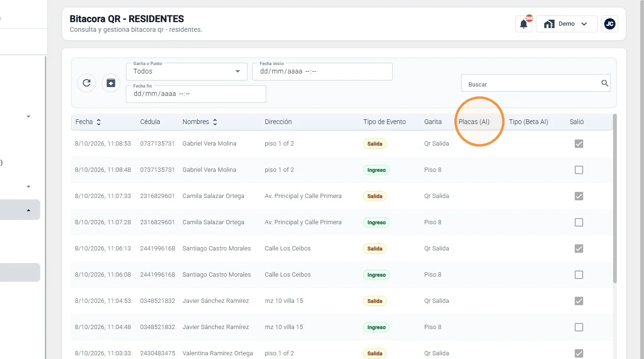Click the Fecha inicio date field

pyautogui.click(x=322, y=71)
